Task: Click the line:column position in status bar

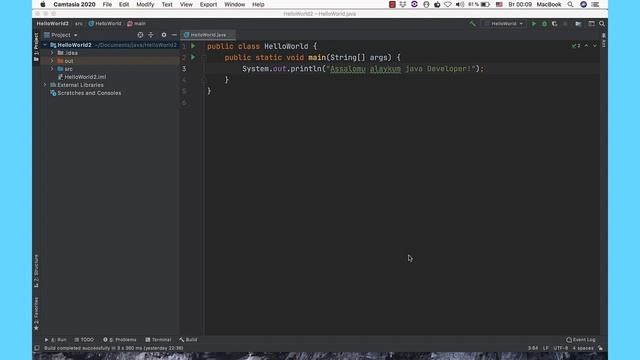Action: (533, 348)
